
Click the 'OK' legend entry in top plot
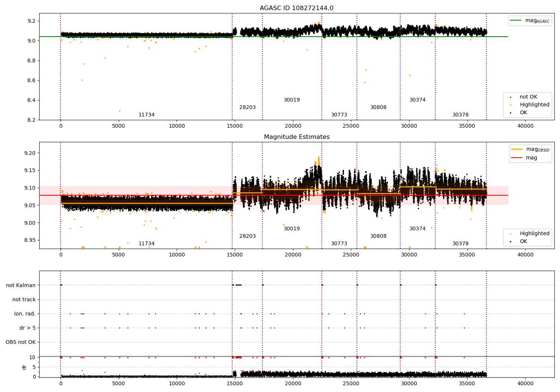point(519,112)
